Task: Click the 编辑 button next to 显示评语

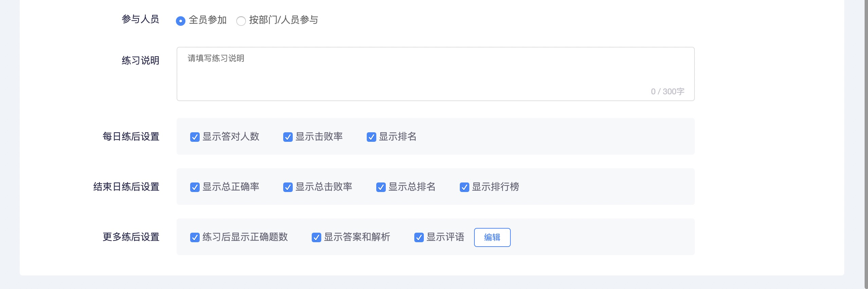Action: pos(492,237)
